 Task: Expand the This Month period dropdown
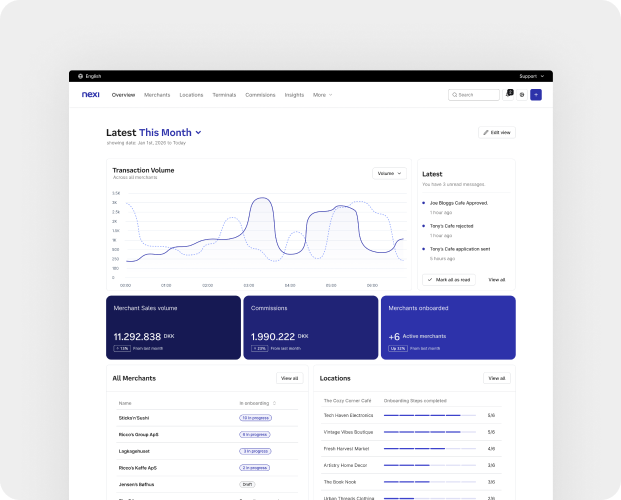(198, 132)
